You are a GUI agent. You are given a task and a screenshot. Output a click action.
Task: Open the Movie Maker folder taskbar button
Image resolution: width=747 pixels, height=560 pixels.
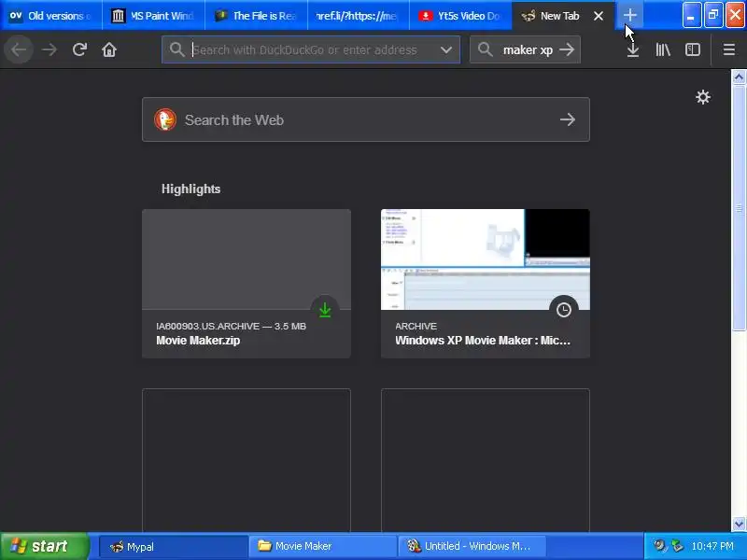[322, 546]
